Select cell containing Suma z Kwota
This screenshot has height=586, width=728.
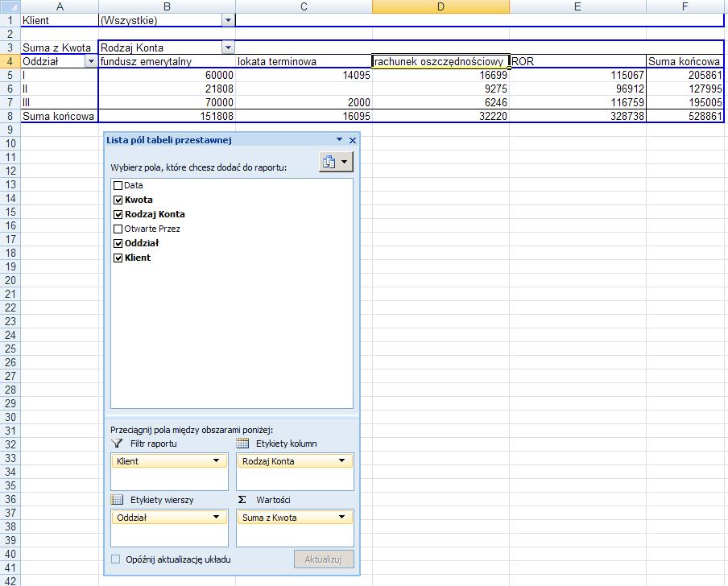click(x=60, y=47)
